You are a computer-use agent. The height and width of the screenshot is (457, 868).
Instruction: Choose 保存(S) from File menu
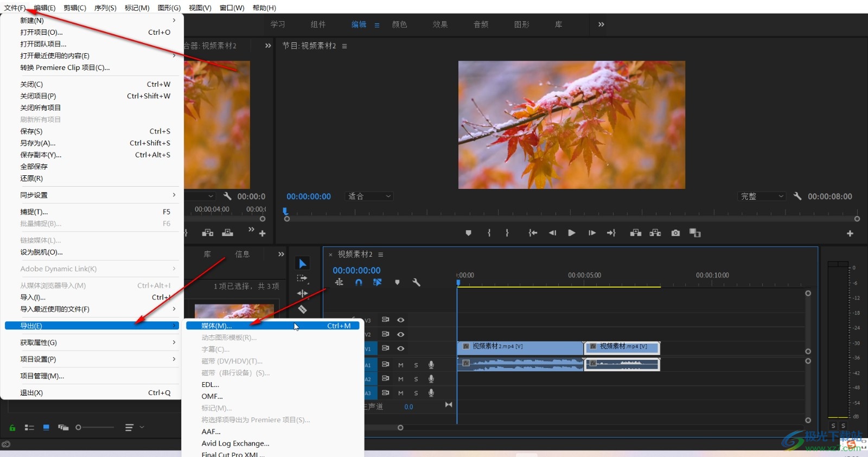[x=92, y=131]
